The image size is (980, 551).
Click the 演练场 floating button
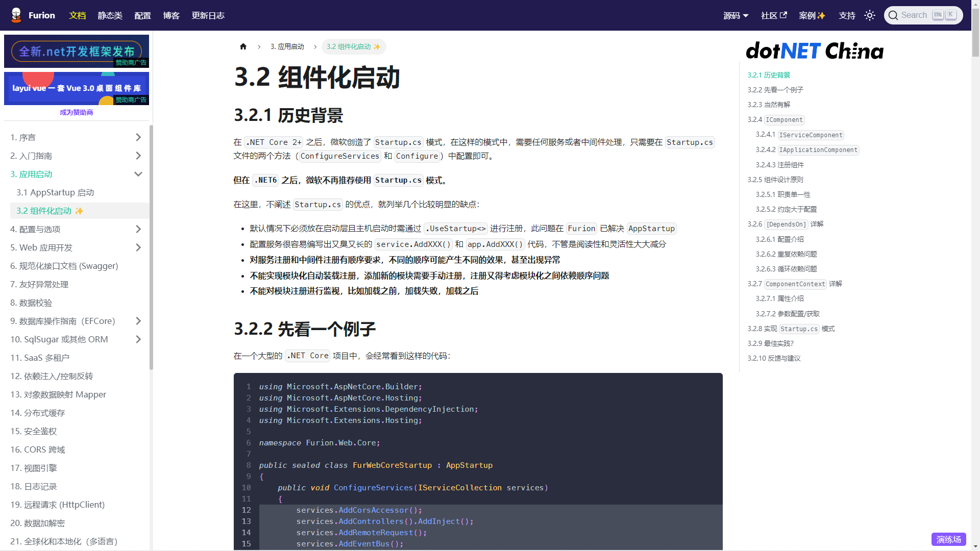949,539
